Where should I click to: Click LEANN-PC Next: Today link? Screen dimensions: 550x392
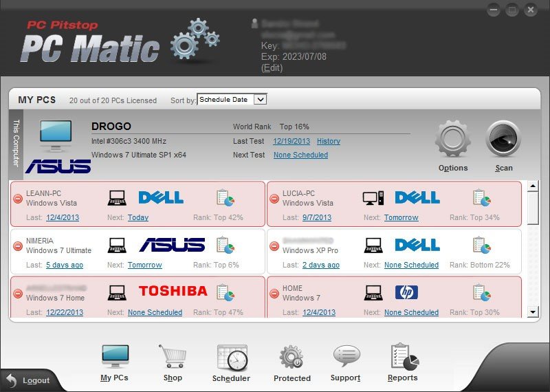pos(138,217)
